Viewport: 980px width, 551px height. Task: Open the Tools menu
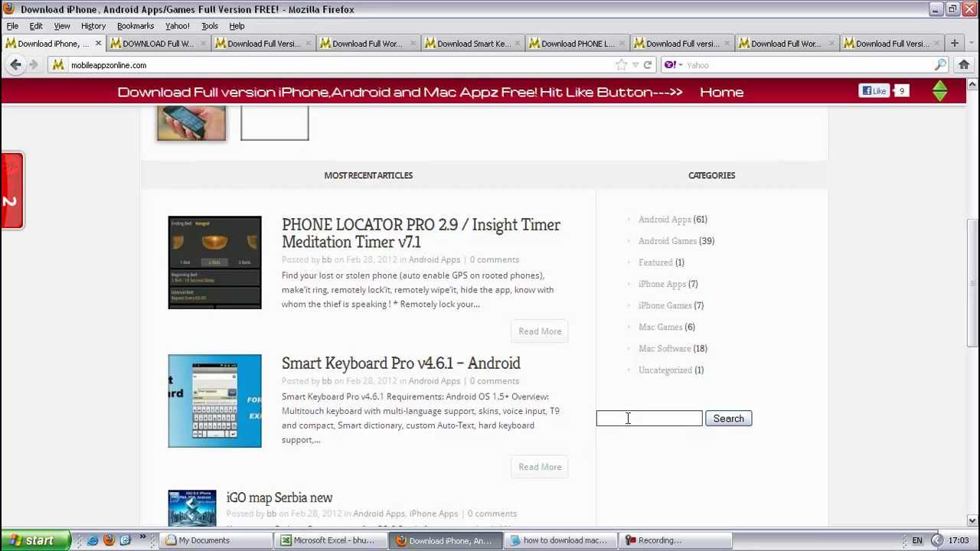210,26
